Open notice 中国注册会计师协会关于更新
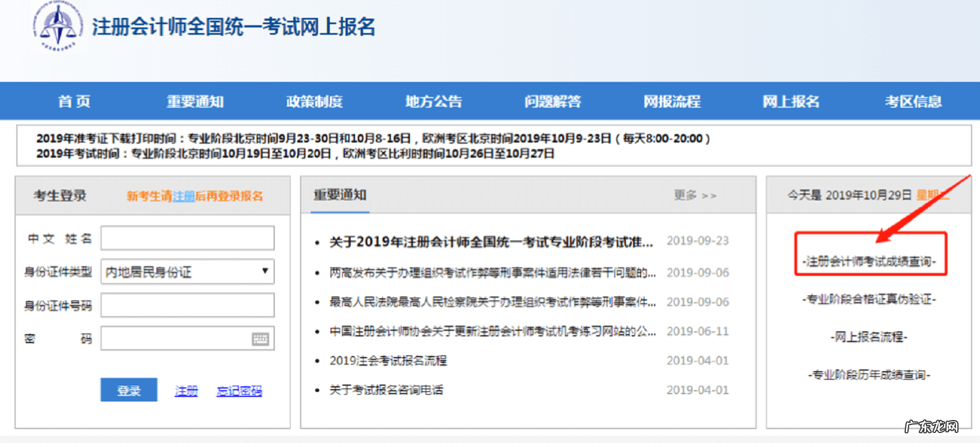Image resolution: width=980 pixels, height=443 pixels. click(x=492, y=331)
